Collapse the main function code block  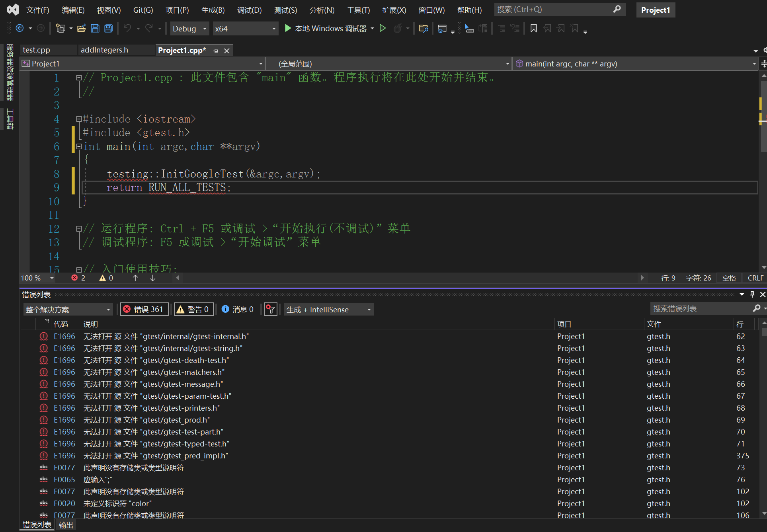tap(79, 146)
